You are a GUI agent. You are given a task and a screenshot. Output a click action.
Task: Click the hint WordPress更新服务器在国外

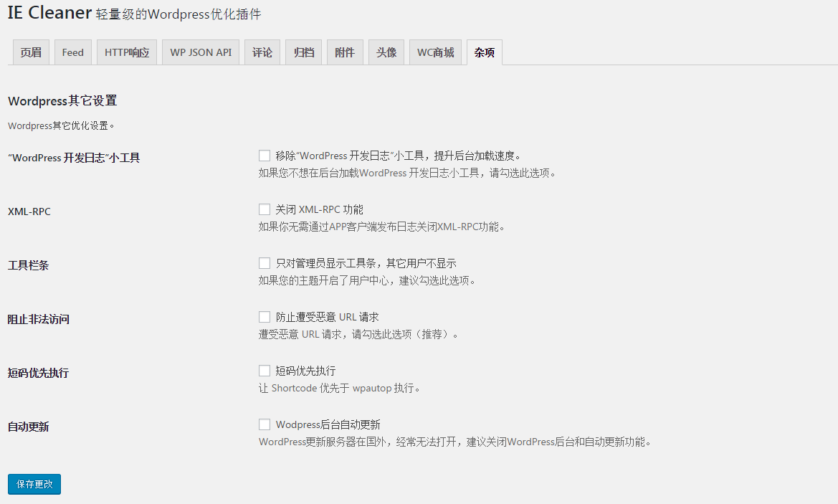[454, 442]
